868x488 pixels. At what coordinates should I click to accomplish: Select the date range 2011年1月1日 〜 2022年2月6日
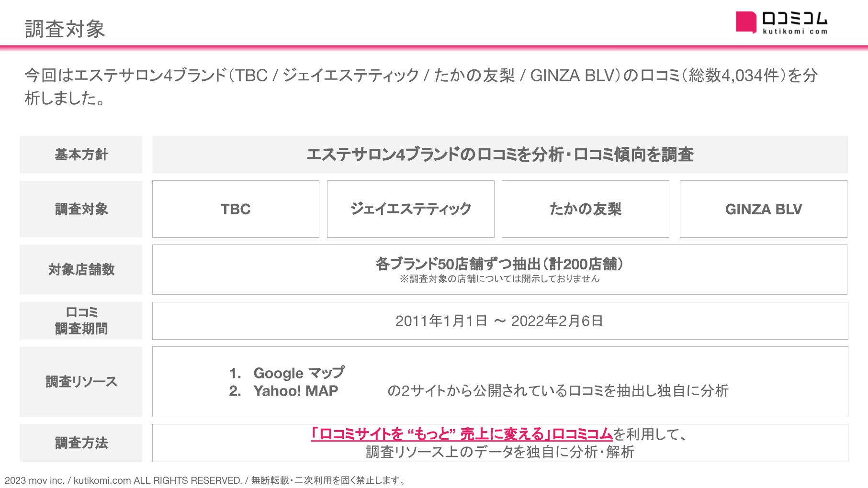point(499,321)
